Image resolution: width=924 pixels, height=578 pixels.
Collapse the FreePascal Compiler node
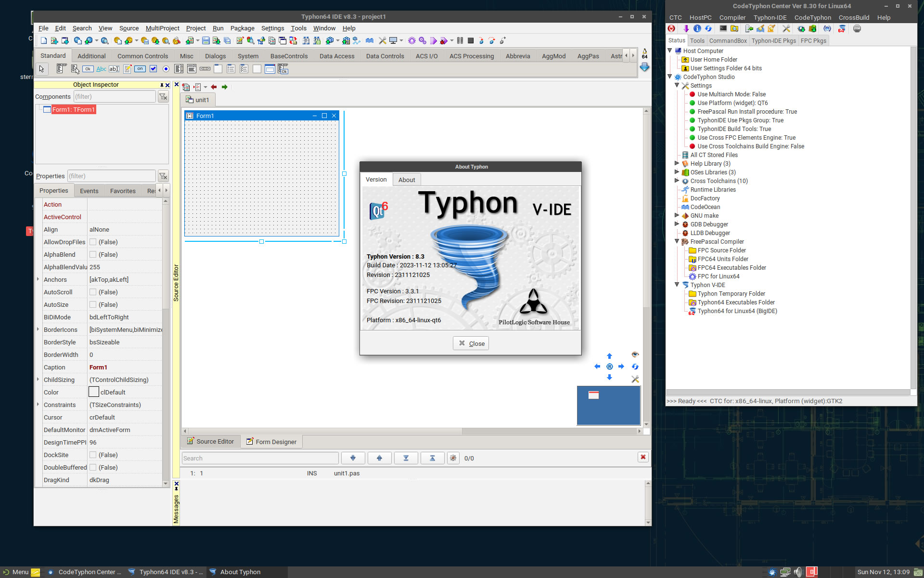click(x=677, y=241)
